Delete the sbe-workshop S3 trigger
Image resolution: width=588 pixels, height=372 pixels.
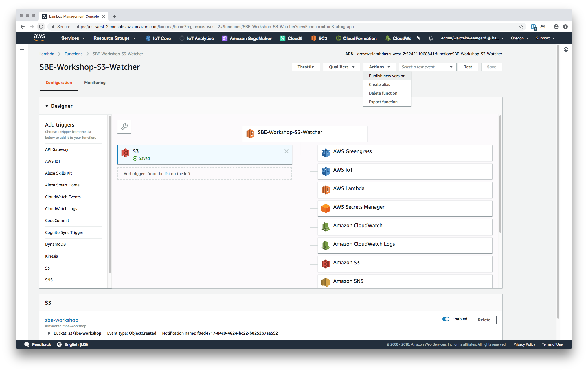click(484, 320)
